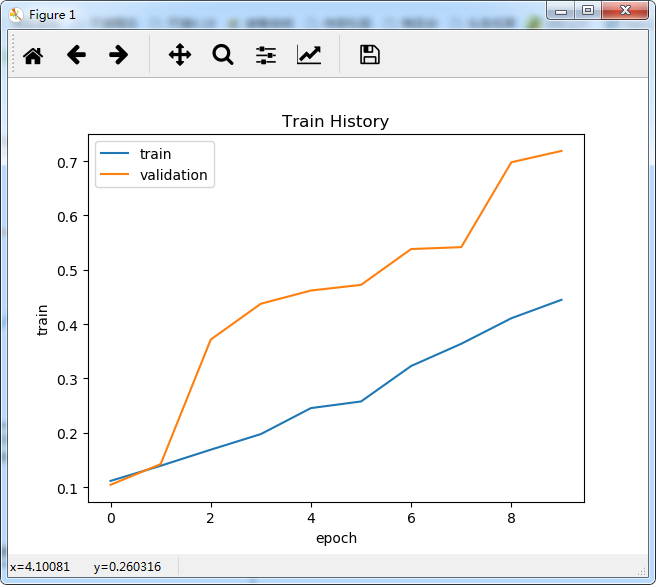Screen dimensions: 656x585
Task: Open Configure subplots sliders
Action: (x=266, y=55)
